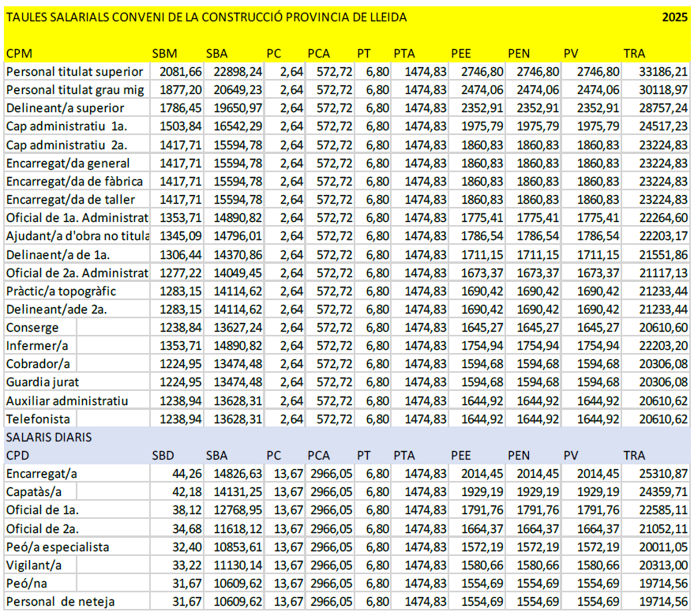
Task: Click the 'Encarregat/da general' row label
Action: [68, 163]
